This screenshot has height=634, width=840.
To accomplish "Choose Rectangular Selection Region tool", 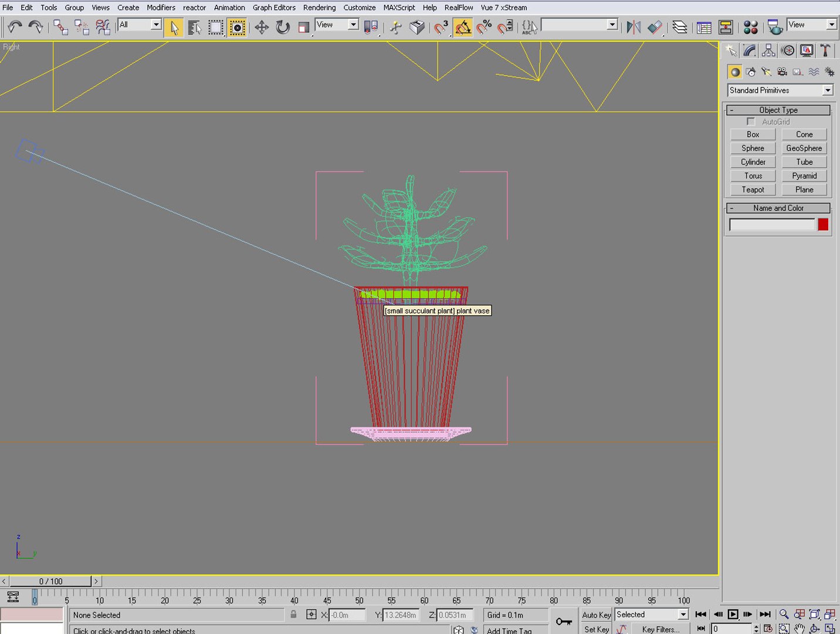I will tap(216, 27).
